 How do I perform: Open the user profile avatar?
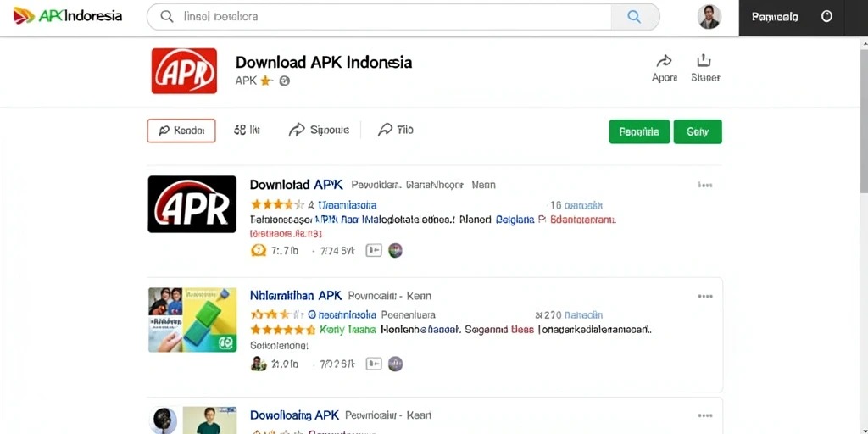coord(709,17)
